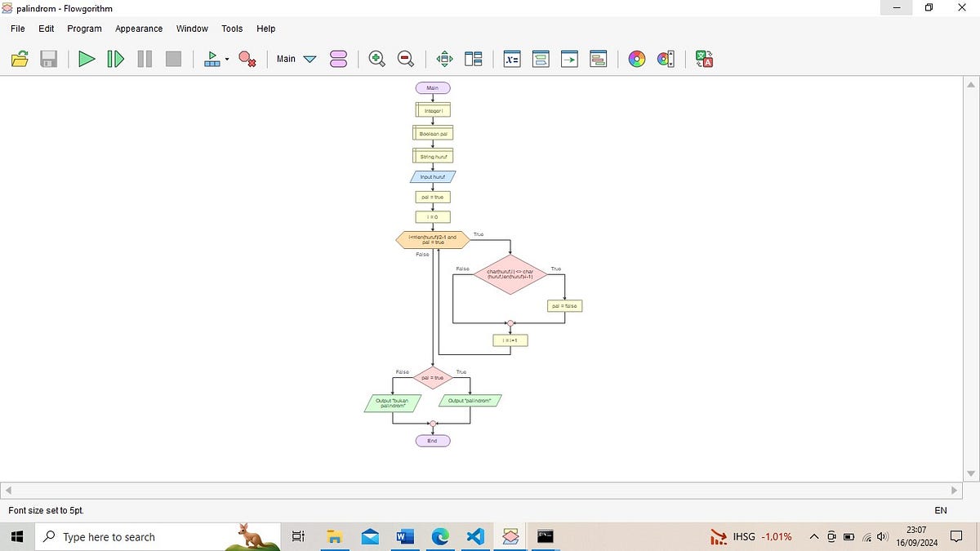Remove all breakpoints icon
The image size is (980, 551).
[247, 59]
